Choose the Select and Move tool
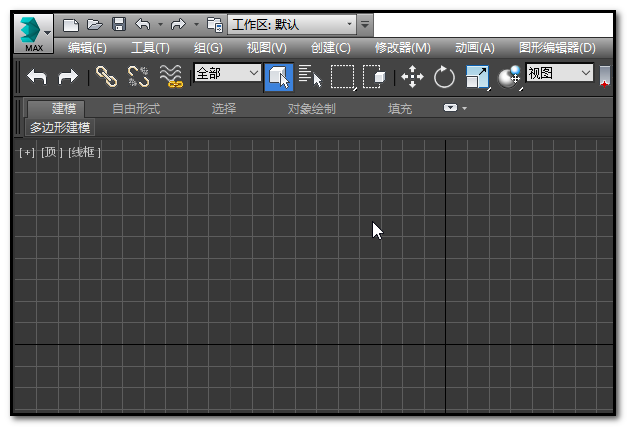 [412, 76]
